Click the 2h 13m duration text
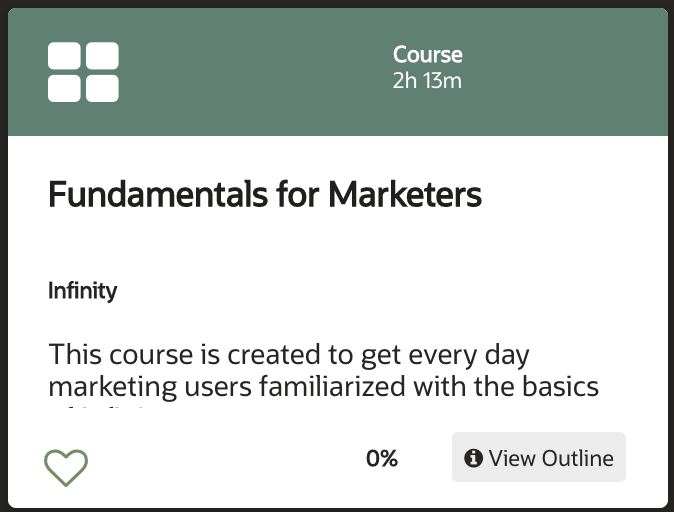The image size is (674, 512). coord(427,80)
